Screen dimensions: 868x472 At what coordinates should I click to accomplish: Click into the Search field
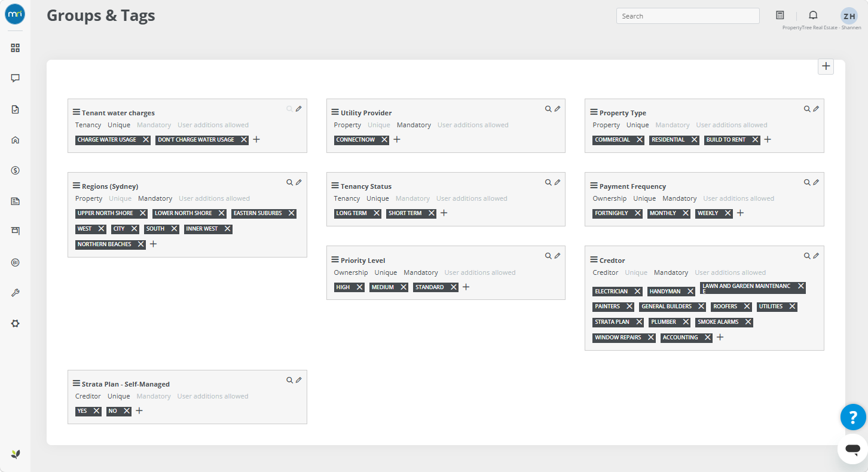coord(687,16)
